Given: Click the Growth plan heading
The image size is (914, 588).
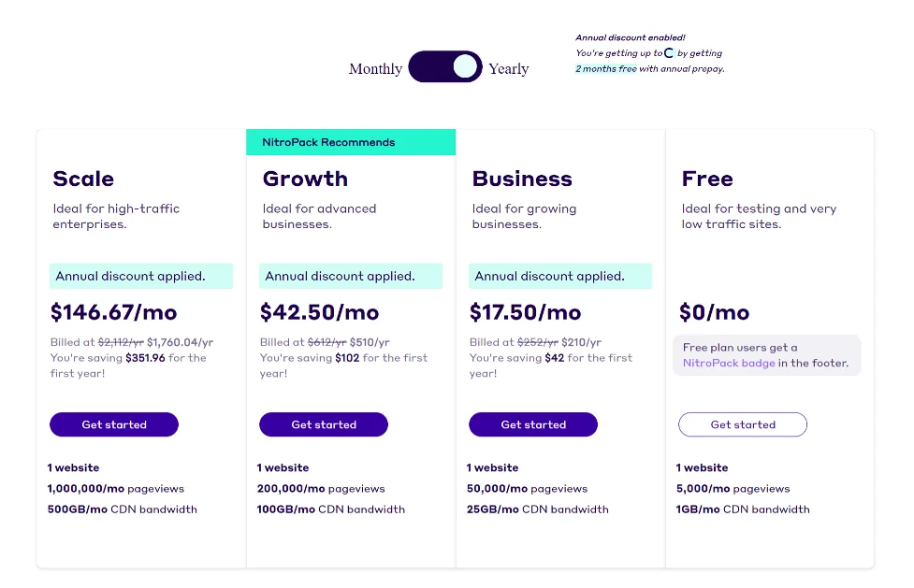Looking at the screenshot, I should pos(305,179).
